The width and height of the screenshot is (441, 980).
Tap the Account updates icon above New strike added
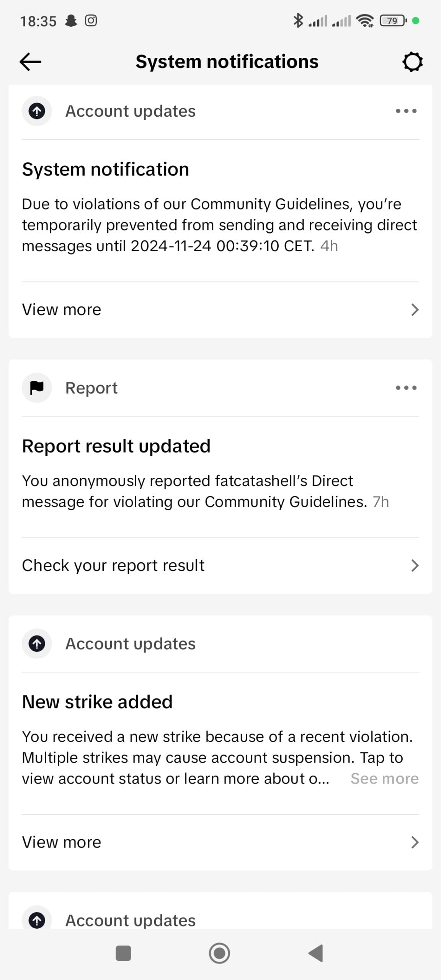37,644
